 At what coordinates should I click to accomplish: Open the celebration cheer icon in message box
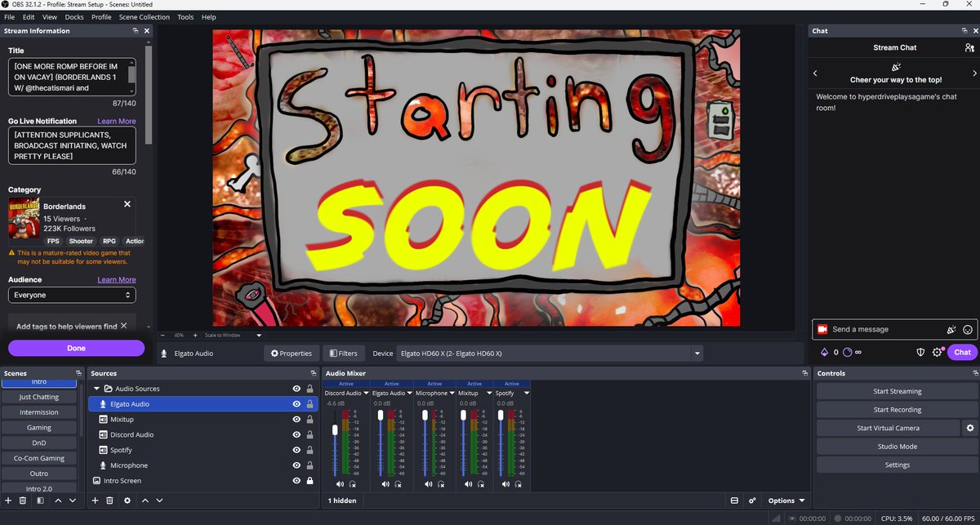951,329
